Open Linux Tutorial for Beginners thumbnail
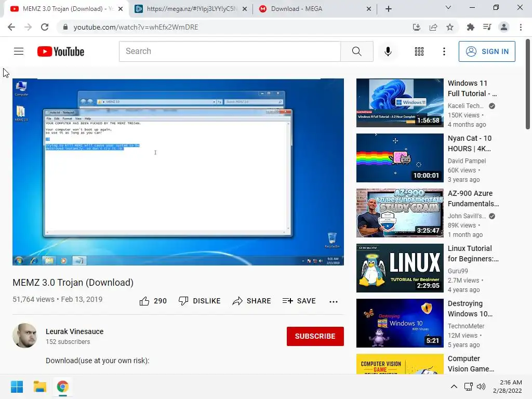 click(400, 268)
